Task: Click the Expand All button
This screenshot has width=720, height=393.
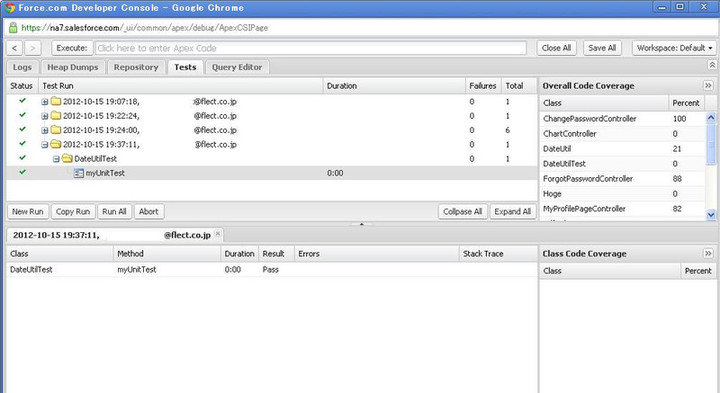Action: (512, 212)
